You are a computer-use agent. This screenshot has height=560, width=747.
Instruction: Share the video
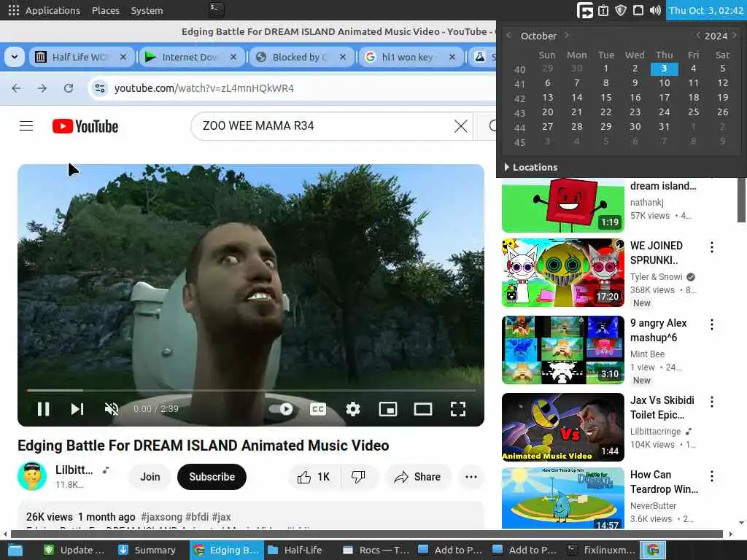click(x=418, y=477)
